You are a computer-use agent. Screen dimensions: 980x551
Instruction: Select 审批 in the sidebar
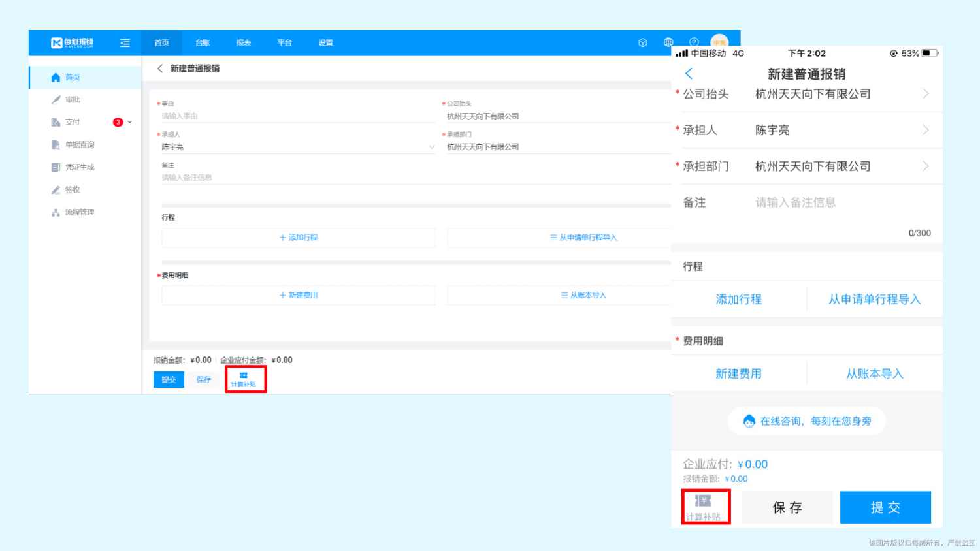[73, 100]
